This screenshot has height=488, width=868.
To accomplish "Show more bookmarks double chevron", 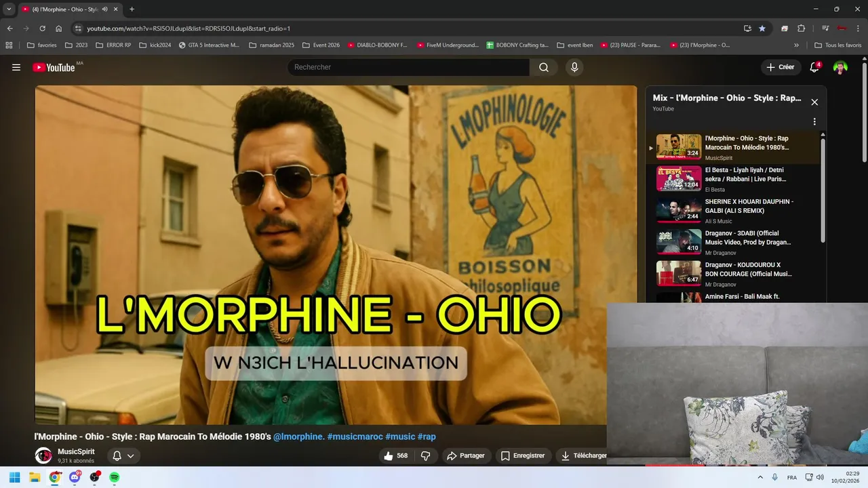I will [796, 45].
